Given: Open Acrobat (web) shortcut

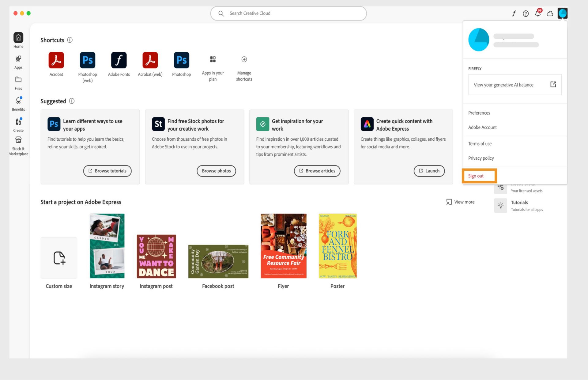Looking at the screenshot, I should [x=150, y=60].
